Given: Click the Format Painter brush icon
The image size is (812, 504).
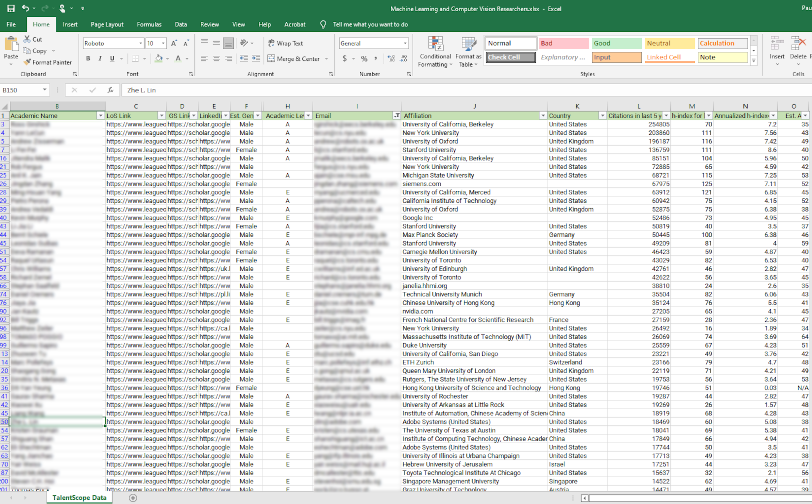Looking at the screenshot, I should click(x=27, y=62).
